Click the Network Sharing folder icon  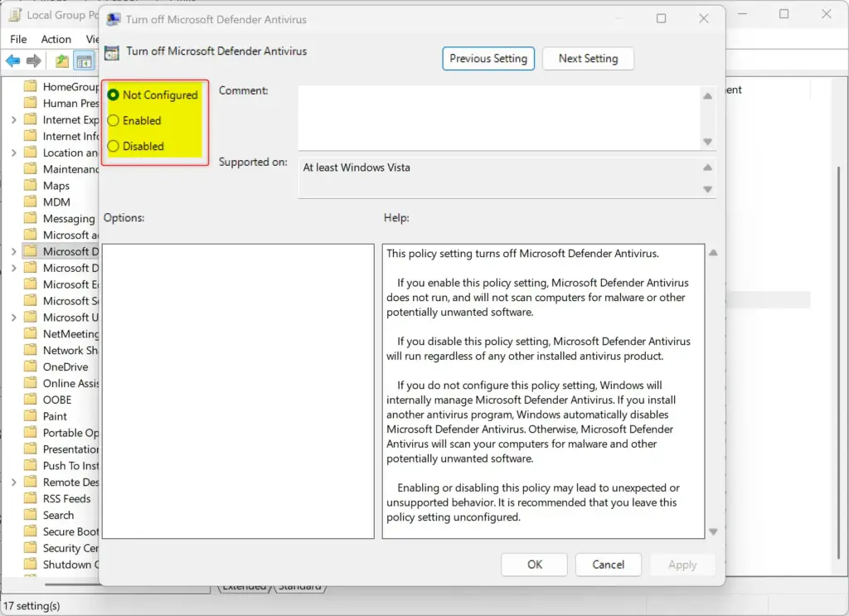point(31,350)
